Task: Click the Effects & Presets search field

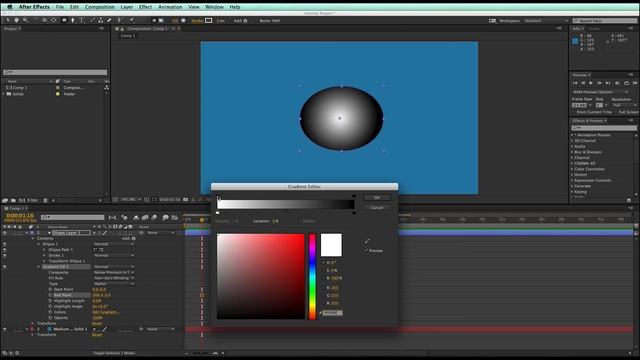Action: [604, 128]
